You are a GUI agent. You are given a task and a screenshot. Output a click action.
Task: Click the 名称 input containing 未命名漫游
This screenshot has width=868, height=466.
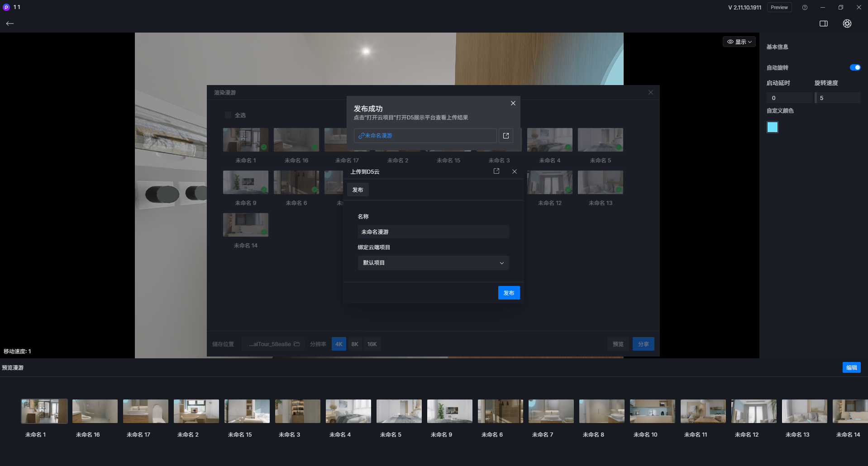tap(433, 232)
